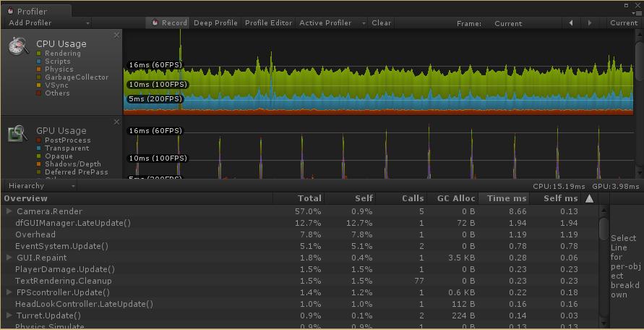This screenshot has width=644, height=330.
Task: Toggle the Others color swatch
Action: pyautogui.click(x=39, y=93)
